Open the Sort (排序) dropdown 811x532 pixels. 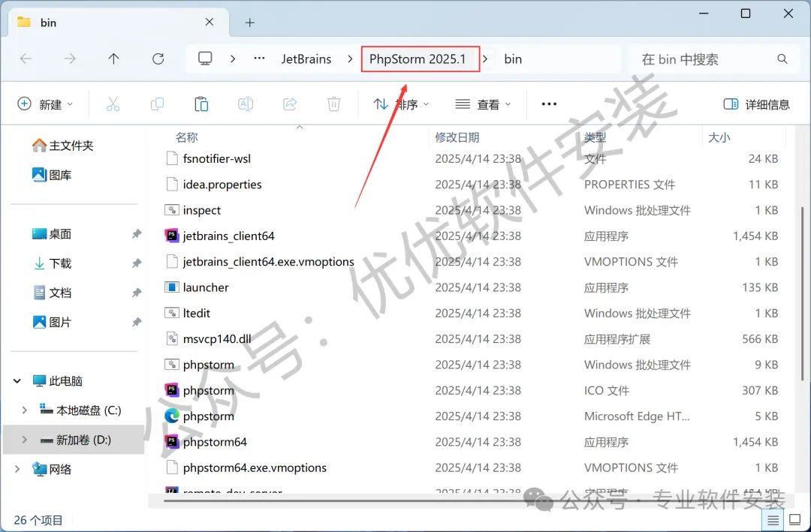pyautogui.click(x=401, y=104)
